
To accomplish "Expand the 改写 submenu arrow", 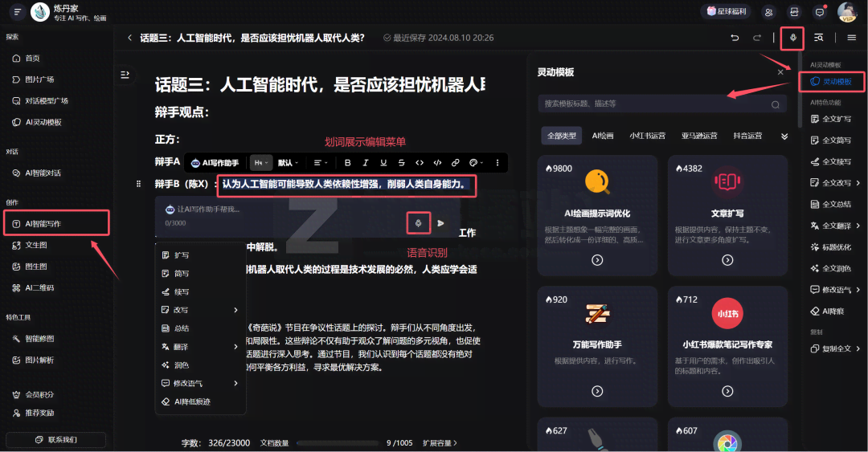I will click(x=235, y=310).
